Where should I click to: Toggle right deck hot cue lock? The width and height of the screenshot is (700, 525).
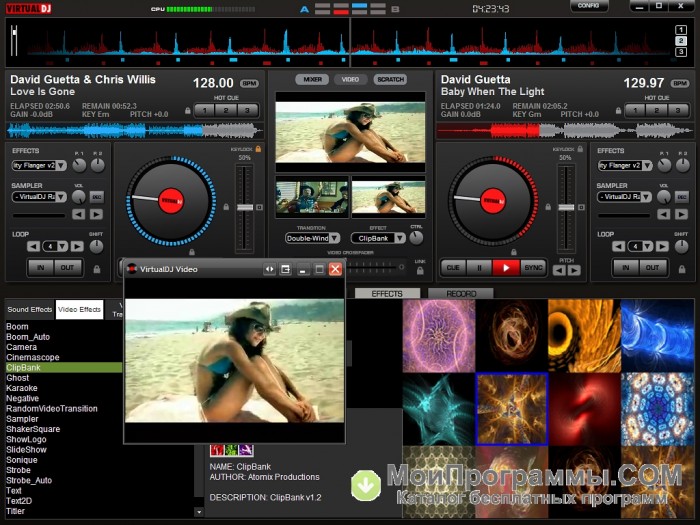(x=618, y=110)
